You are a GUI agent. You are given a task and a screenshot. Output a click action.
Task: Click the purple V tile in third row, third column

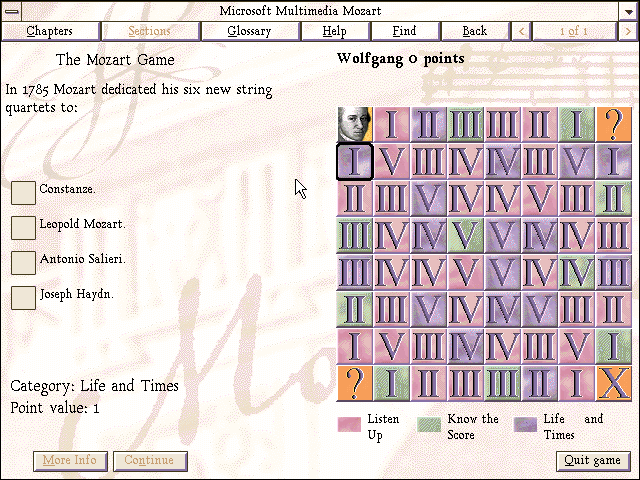tap(429, 198)
